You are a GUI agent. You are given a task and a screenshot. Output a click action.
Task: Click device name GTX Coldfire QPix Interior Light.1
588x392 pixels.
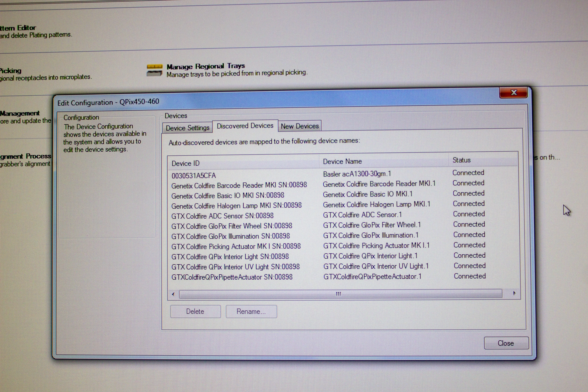click(x=370, y=256)
